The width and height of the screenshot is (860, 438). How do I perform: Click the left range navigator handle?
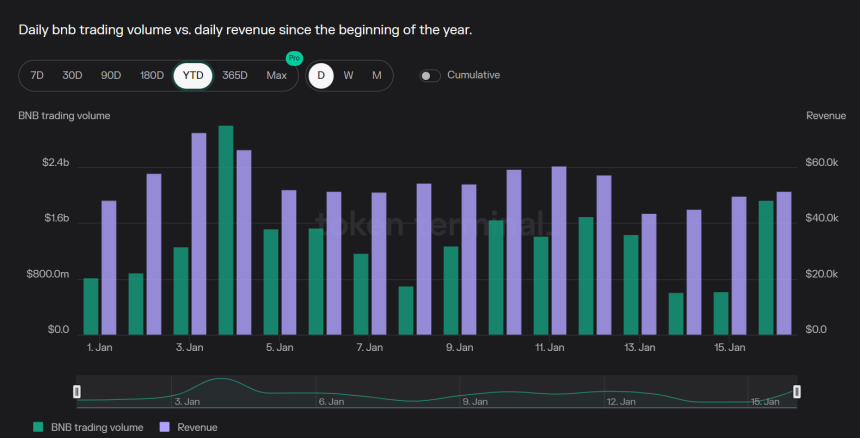tap(77, 391)
